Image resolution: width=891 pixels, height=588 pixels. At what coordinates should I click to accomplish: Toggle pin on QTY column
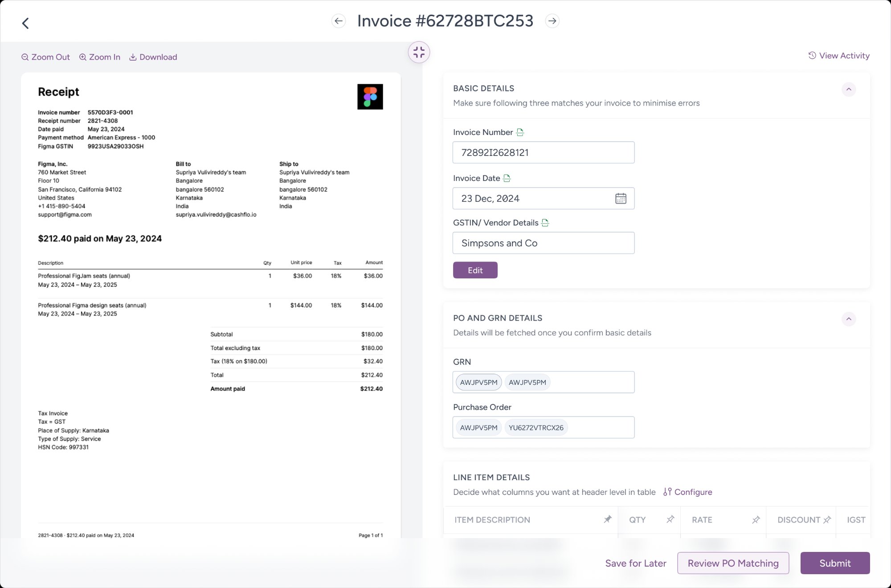click(670, 519)
